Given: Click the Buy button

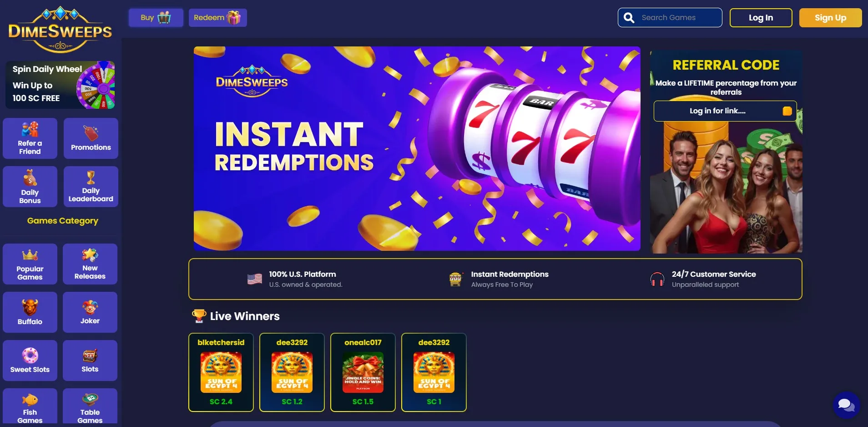Looking at the screenshot, I should point(156,18).
